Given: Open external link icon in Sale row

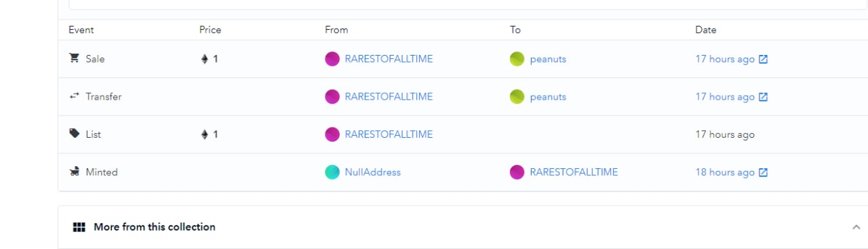Looking at the screenshot, I should 763,59.
